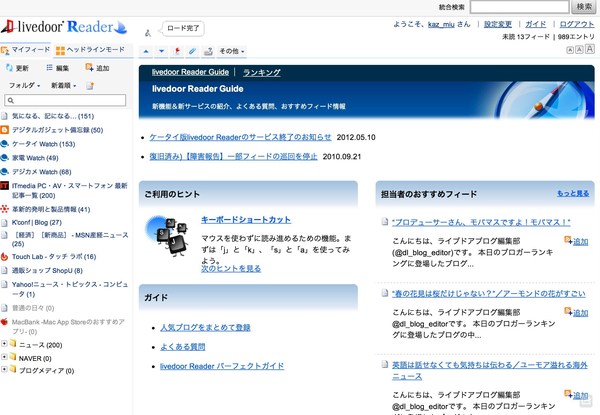Click the feed search input field in sidebar
The image size is (600, 415).
68,101
